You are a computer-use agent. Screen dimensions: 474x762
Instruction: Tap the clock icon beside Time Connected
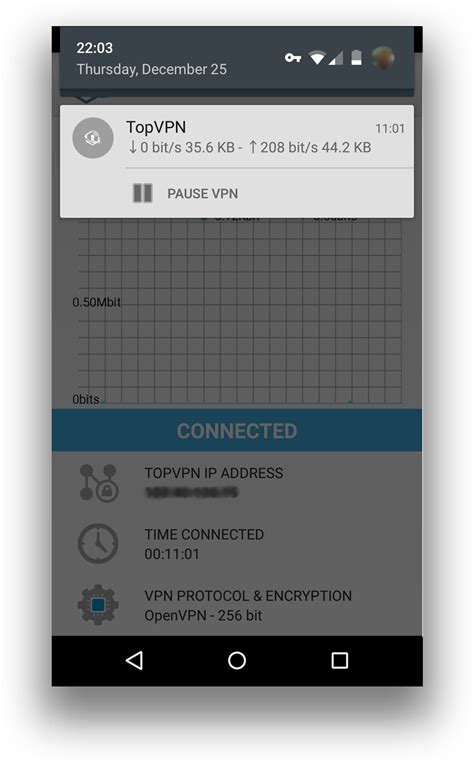coord(98,543)
